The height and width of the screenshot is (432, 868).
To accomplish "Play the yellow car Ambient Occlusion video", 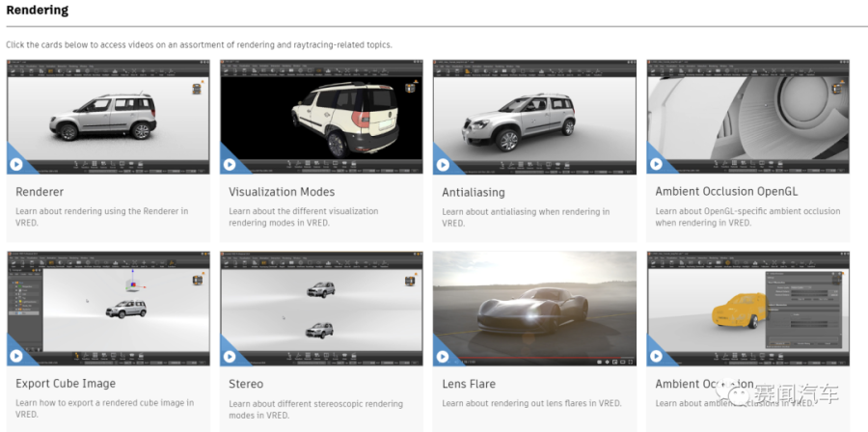I will coord(656,356).
